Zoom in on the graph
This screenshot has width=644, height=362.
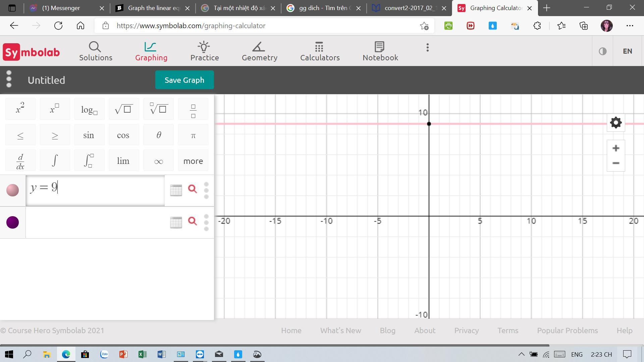615,148
